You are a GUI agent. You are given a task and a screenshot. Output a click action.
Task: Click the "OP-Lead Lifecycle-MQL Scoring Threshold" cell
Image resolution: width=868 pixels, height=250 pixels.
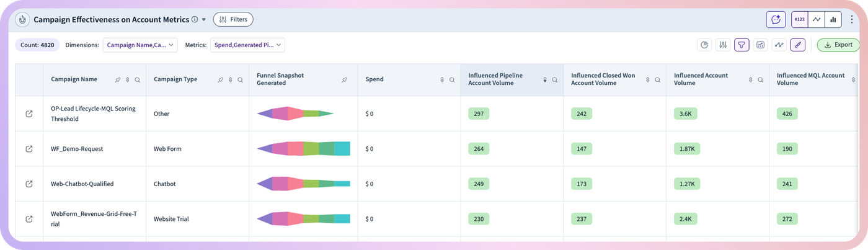point(93,114)
